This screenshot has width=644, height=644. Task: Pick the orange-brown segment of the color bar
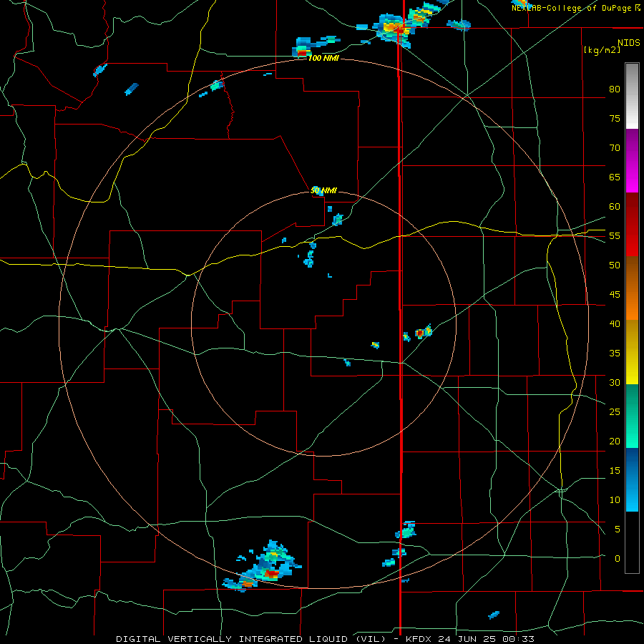click(632, 288)
